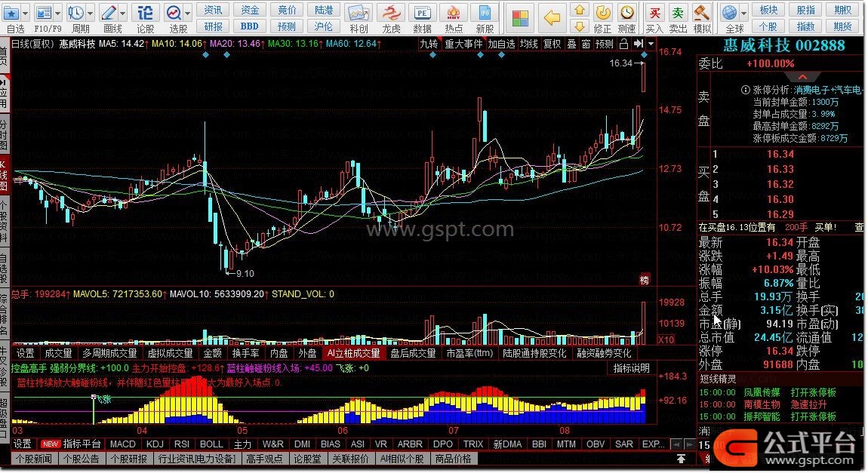
Task: Toggle 窗 multi-window mode
Action: coord(586,44)
